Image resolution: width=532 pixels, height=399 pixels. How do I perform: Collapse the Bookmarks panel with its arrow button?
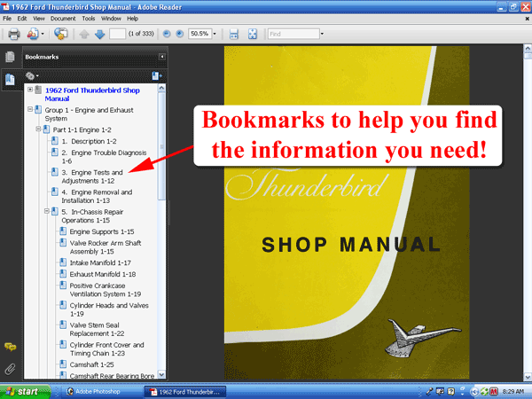162,57
